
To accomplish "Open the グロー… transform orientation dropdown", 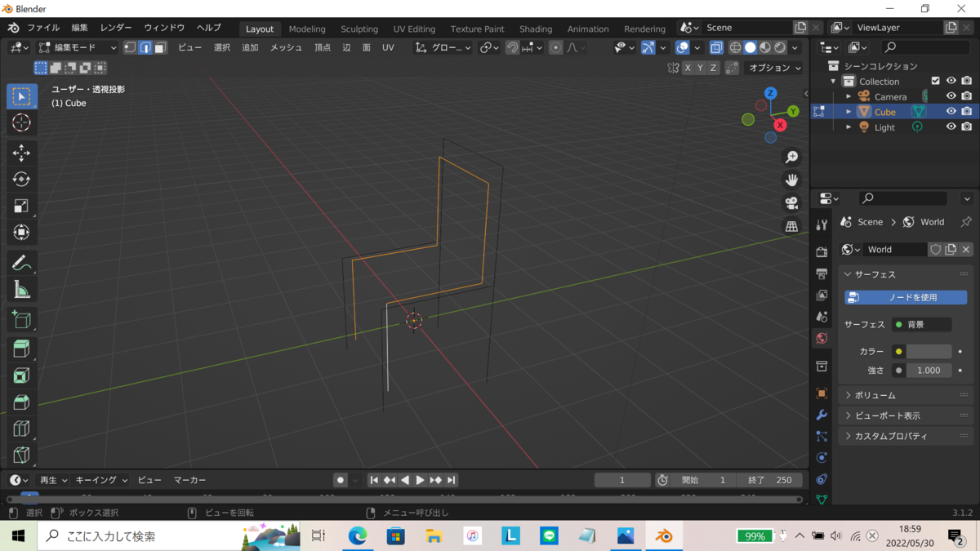I will tap(443, 47).
